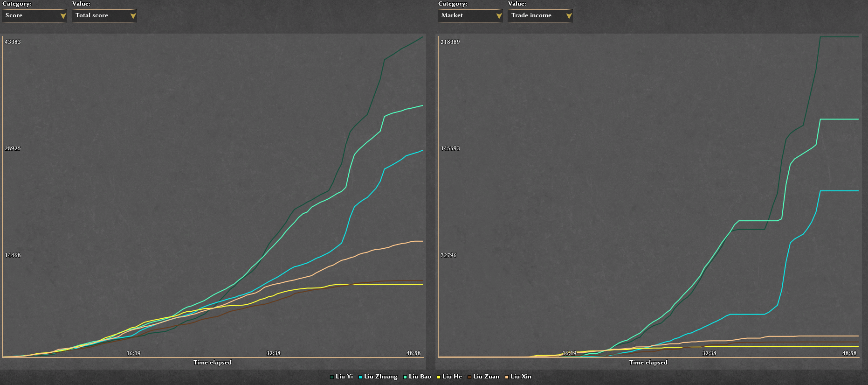
Task: Select the Liu Yi legend label
Action: 344,377
